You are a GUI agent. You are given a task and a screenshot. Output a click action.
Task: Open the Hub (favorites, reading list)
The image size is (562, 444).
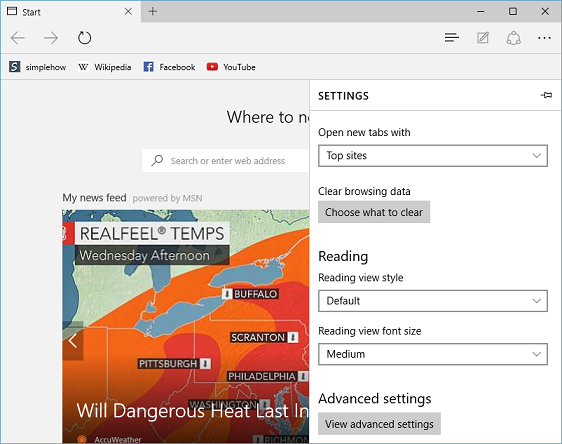(452, 38)
